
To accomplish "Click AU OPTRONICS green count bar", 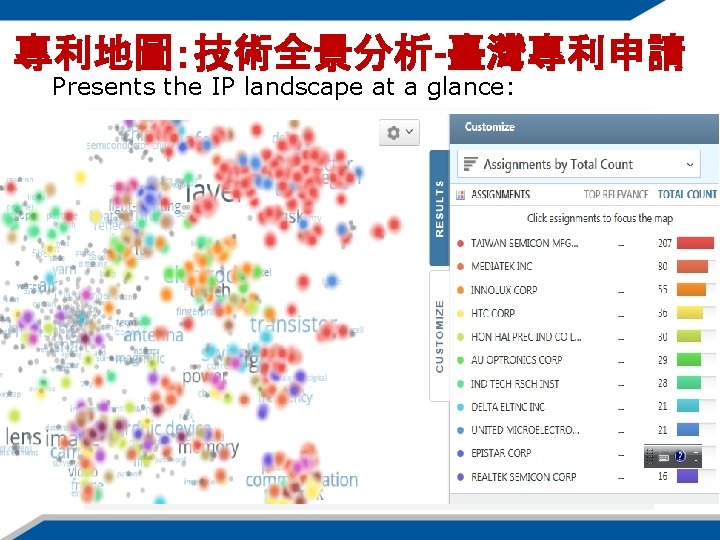I will click(x=689, y=360).
